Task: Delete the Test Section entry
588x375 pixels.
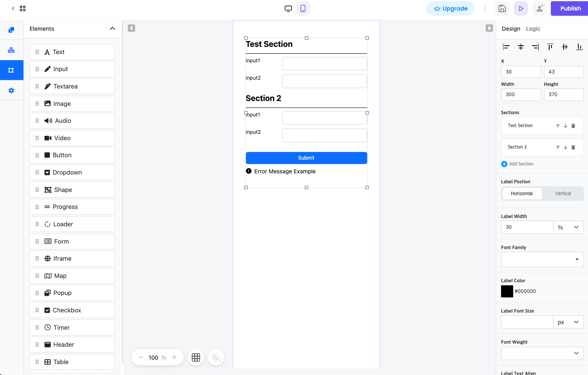Action: pyautogui.click(x=573, y=126)
